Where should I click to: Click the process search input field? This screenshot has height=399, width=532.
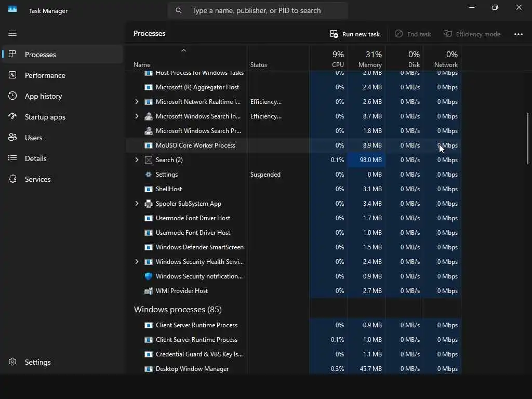[258, 10]
